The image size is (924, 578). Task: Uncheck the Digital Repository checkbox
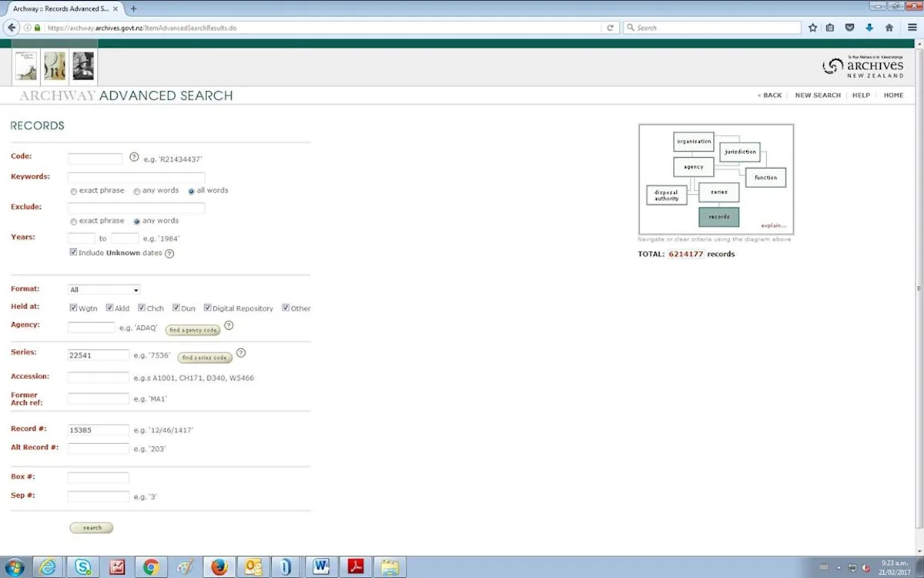pos(208,307)
